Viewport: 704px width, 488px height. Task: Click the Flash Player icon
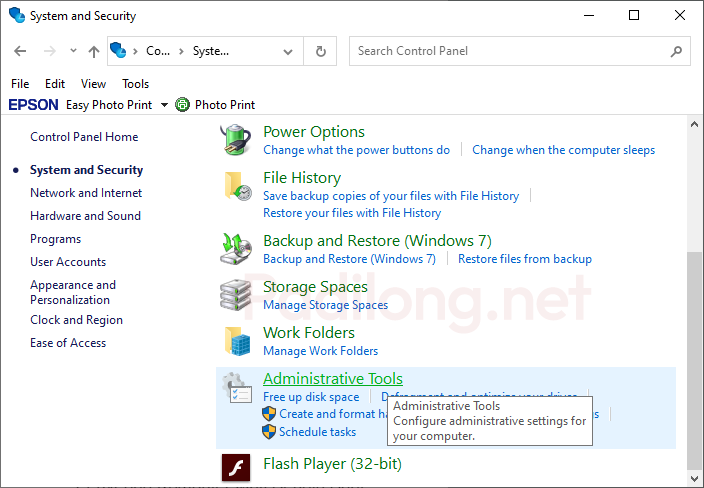tap(236, 467)
